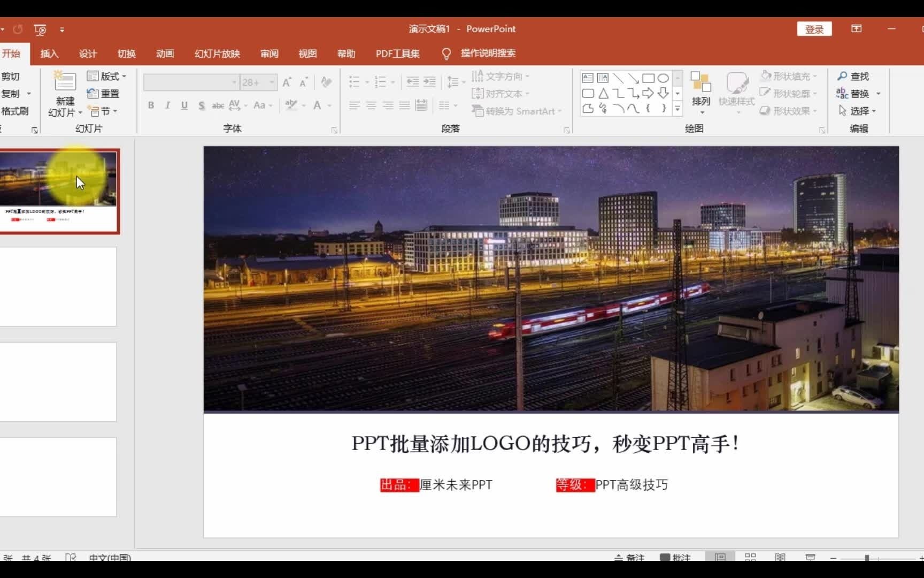
Task: Expand the shapes gallery with its arrow
Action: point(677,109)
